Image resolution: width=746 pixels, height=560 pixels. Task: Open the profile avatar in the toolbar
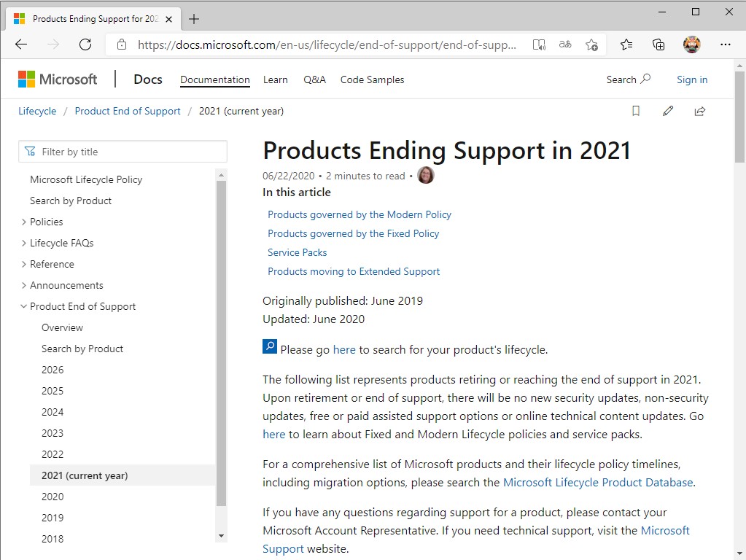click(691, 44)
